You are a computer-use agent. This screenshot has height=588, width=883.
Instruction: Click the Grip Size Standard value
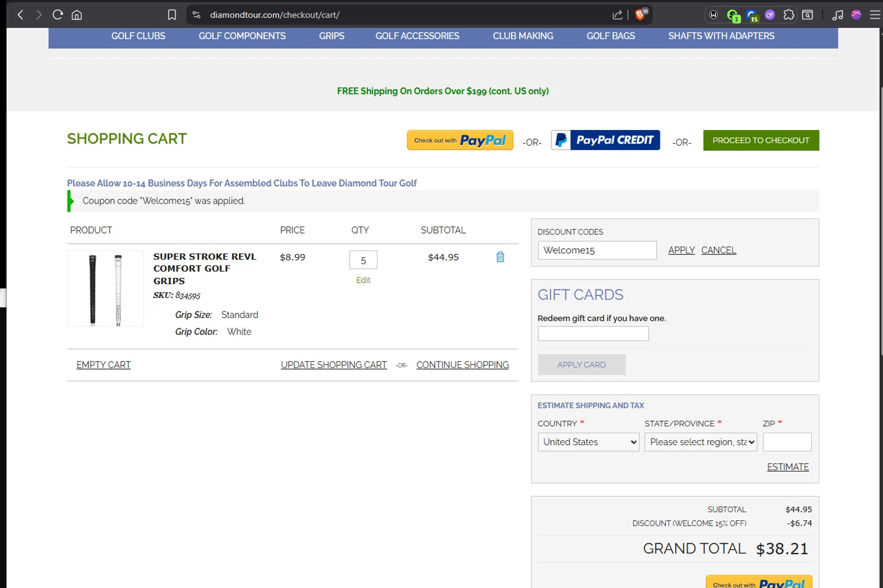click(x=240, y=315)
